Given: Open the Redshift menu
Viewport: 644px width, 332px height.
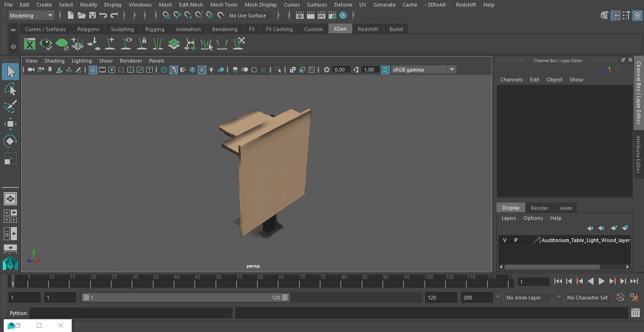Looking at the screenshot, I should 466,5.
